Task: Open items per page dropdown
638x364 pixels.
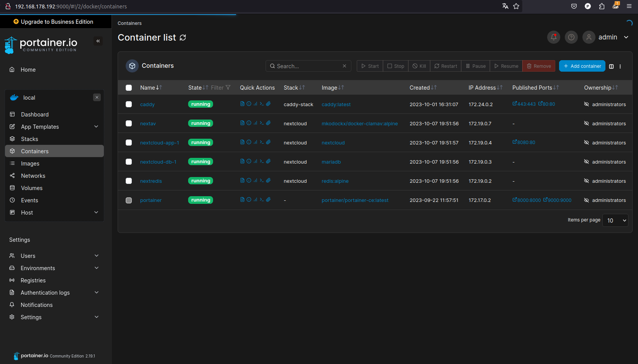Action: click(615, 220)
